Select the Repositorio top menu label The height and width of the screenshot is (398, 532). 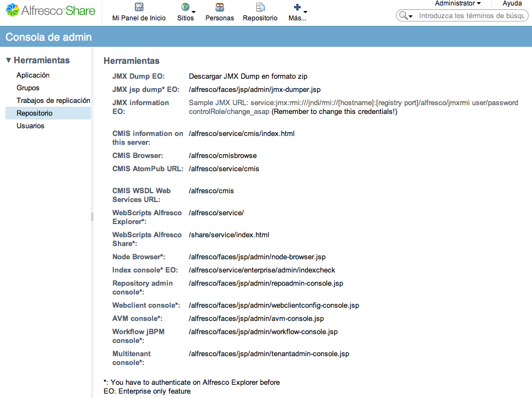(x=260, y=18)
